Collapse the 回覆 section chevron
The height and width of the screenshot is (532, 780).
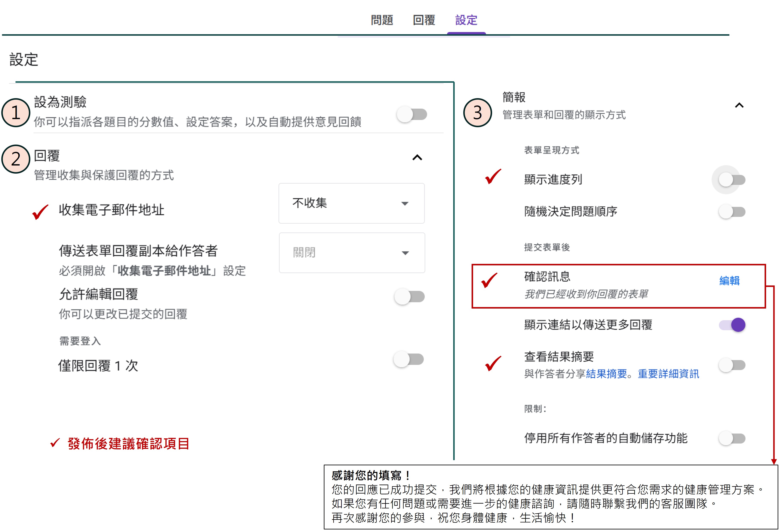[417, 157]
